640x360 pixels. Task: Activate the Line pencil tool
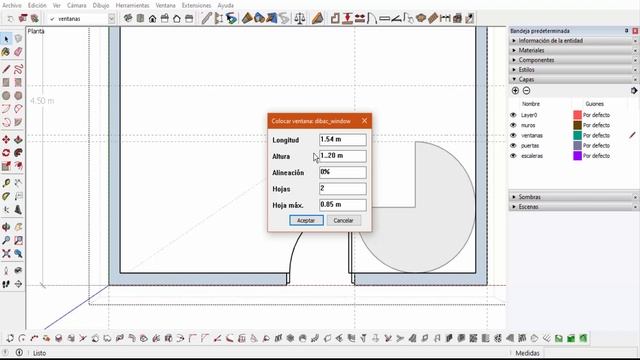pyautogui.click(x=6, y=69)
